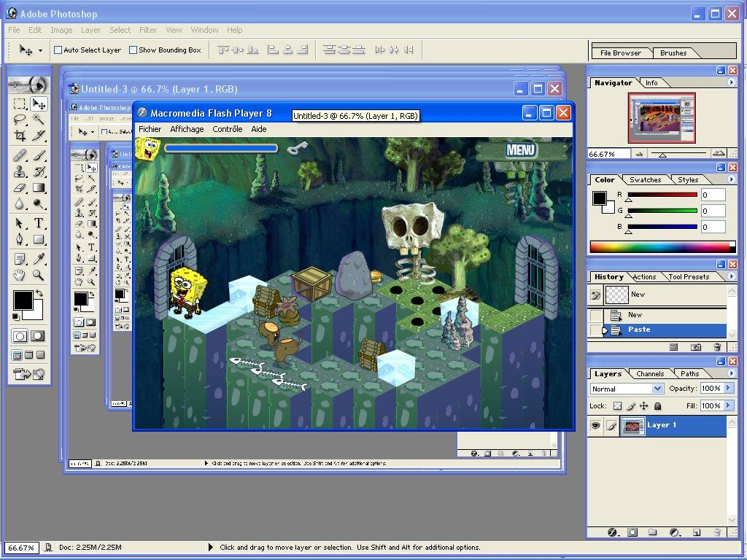Create new snapshot in History panel
This screenshot has height=560, width=747.
click(x=695, y=347)
